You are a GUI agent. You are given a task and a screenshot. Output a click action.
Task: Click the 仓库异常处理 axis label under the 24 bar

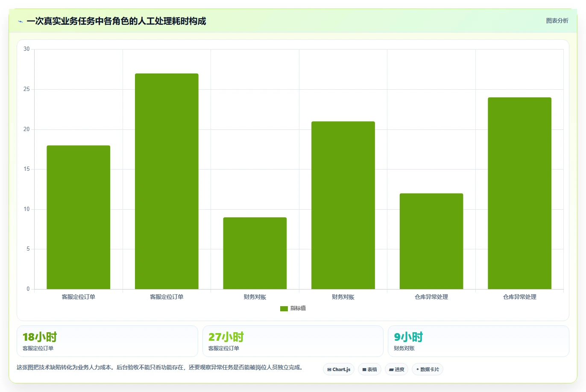pyautogui.click(x=519, y=297)
